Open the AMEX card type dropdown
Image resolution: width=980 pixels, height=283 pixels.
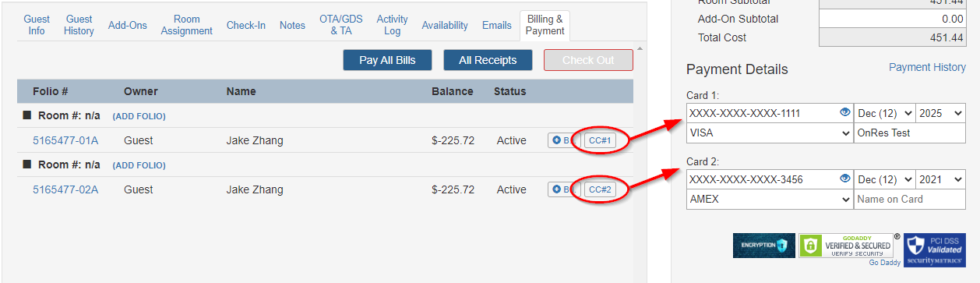click(770, 200)
